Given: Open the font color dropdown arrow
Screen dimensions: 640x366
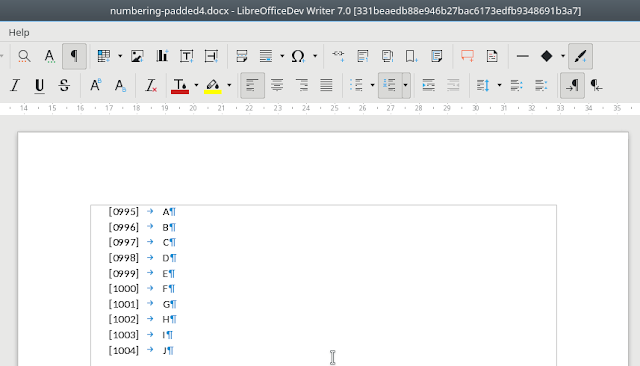Looking at the screenshot, I should coord(196,86).
